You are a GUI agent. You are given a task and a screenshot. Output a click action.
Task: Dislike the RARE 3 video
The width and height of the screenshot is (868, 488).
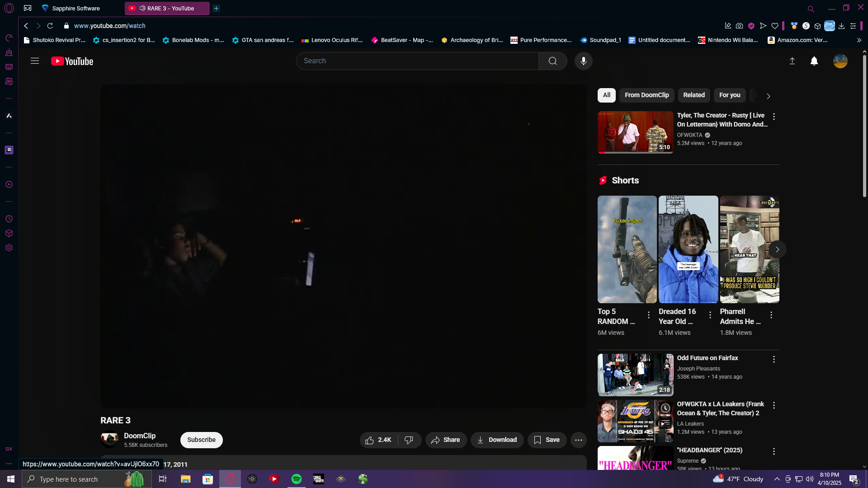[409, 440]
